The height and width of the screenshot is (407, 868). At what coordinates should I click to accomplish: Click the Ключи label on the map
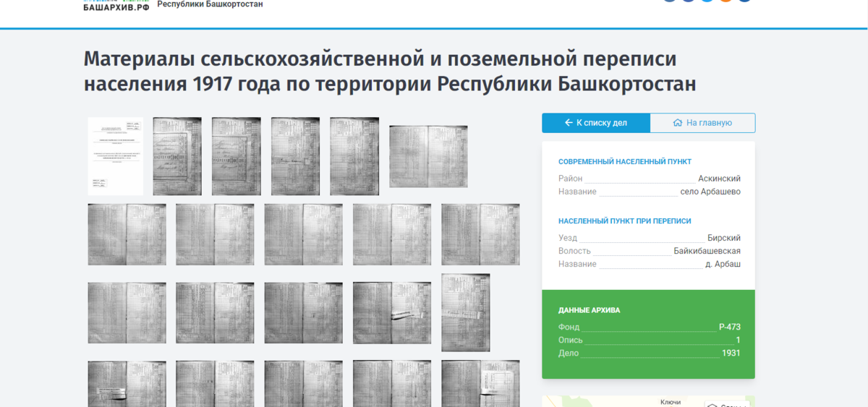pos(671,402)
